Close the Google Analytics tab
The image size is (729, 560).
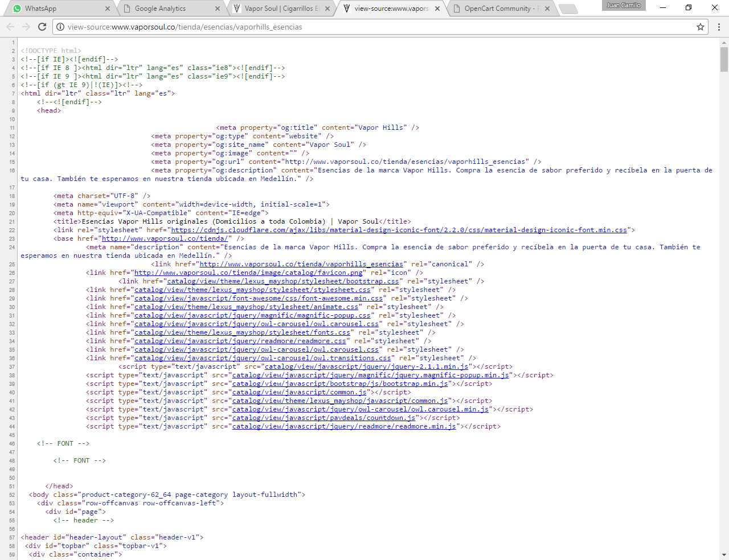coord(218,9)
